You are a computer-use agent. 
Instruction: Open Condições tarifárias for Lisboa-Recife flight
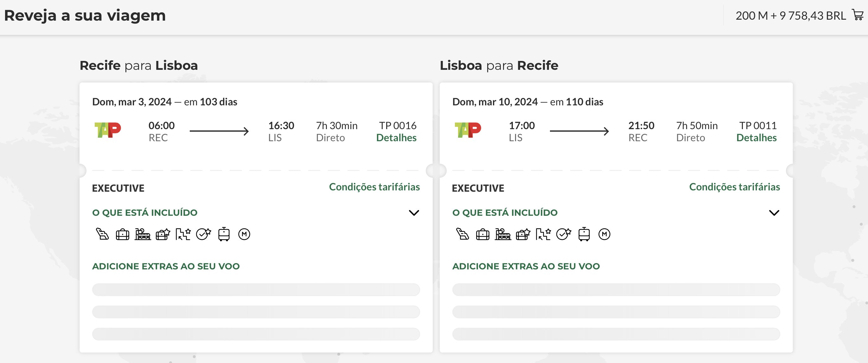click(x=735, y=187)
